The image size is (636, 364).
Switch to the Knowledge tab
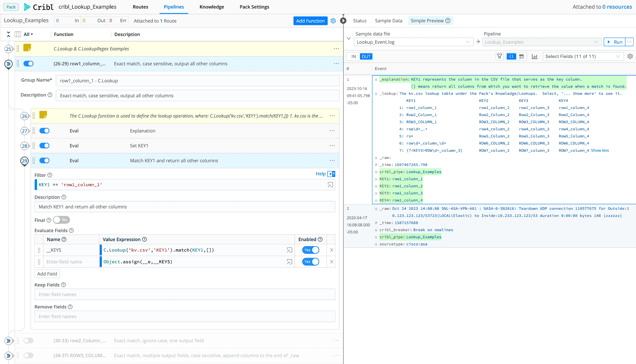coord(211,7)
